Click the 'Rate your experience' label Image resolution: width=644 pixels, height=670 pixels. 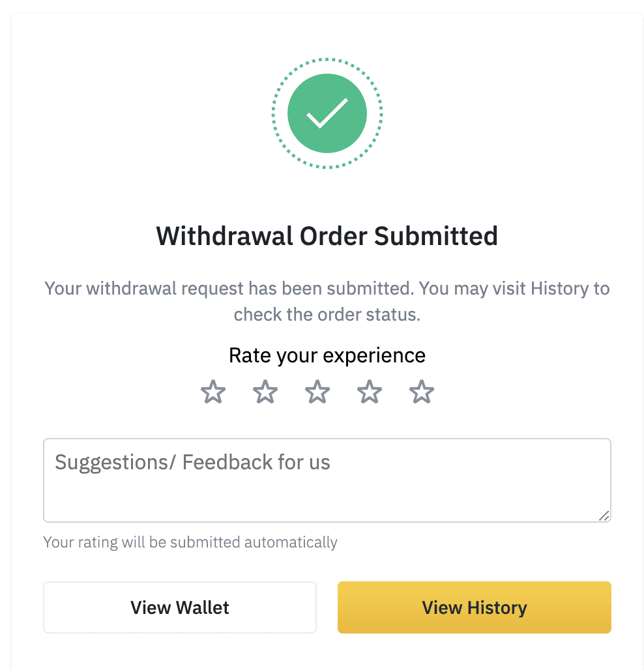tap(327, 355)
